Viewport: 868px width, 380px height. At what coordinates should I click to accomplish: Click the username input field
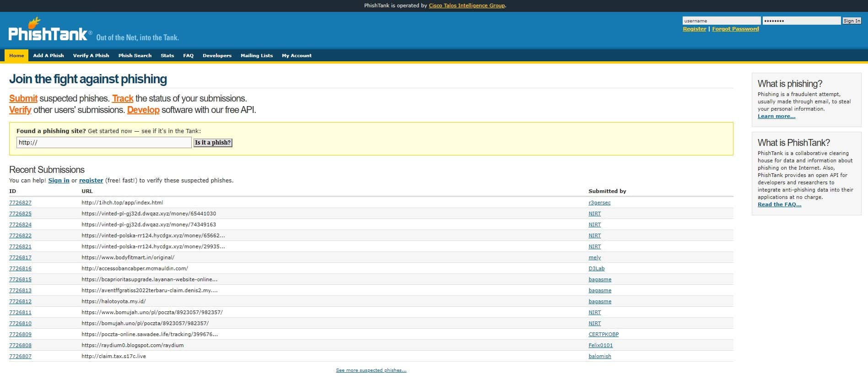(x=721, y=21)
